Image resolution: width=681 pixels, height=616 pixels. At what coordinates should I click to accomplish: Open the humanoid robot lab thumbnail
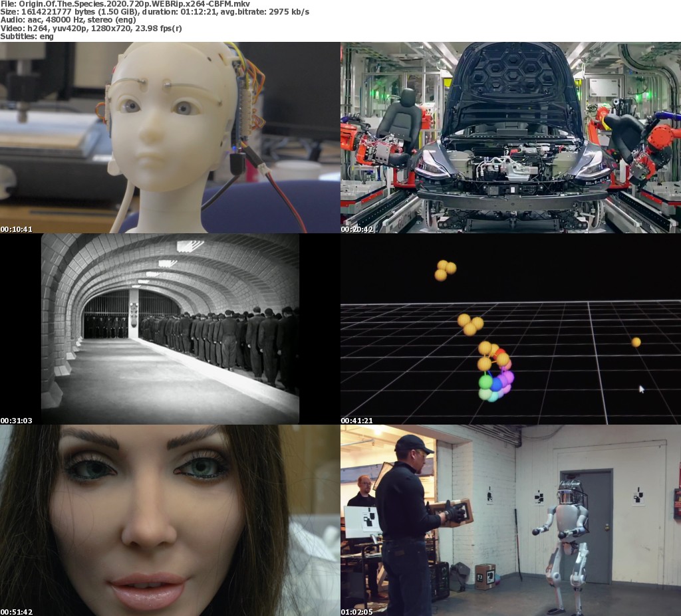click(x=511, y=520)
